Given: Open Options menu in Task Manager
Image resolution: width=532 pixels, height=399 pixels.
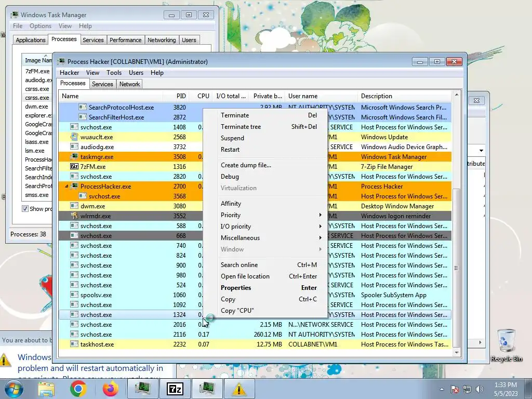Looking at the screenshot, I should coord(41,26).
